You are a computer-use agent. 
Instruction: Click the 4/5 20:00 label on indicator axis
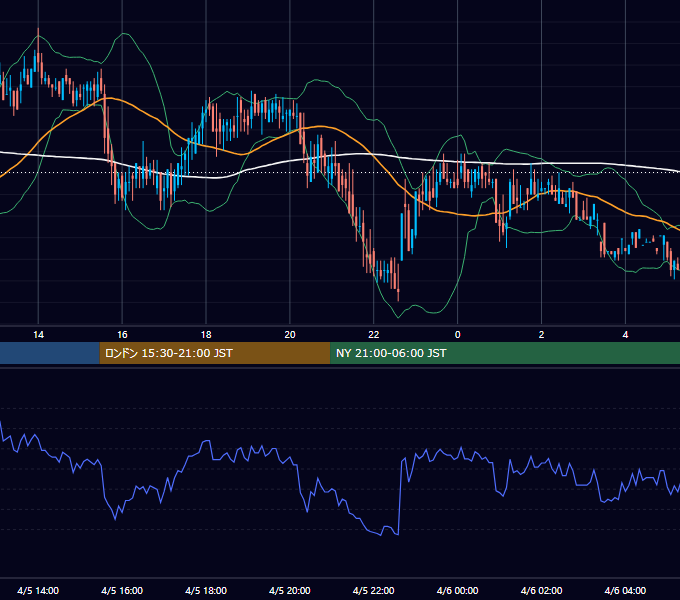[x=290, y=590]
